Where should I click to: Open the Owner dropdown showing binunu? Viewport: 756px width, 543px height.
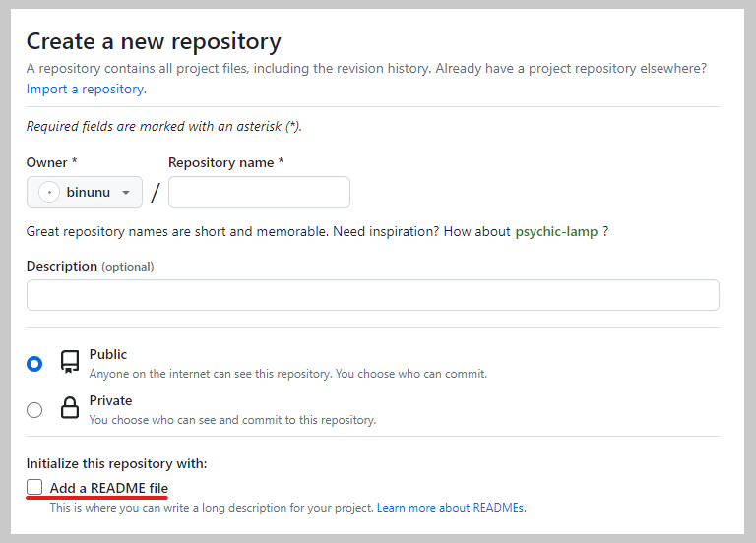click(85, 192)
